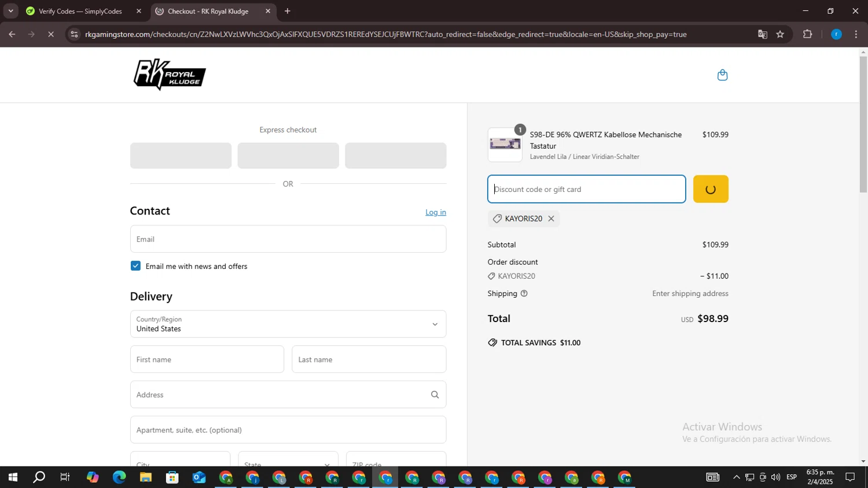Click the Address input field
Screen dimensions: 868x488
288,394
